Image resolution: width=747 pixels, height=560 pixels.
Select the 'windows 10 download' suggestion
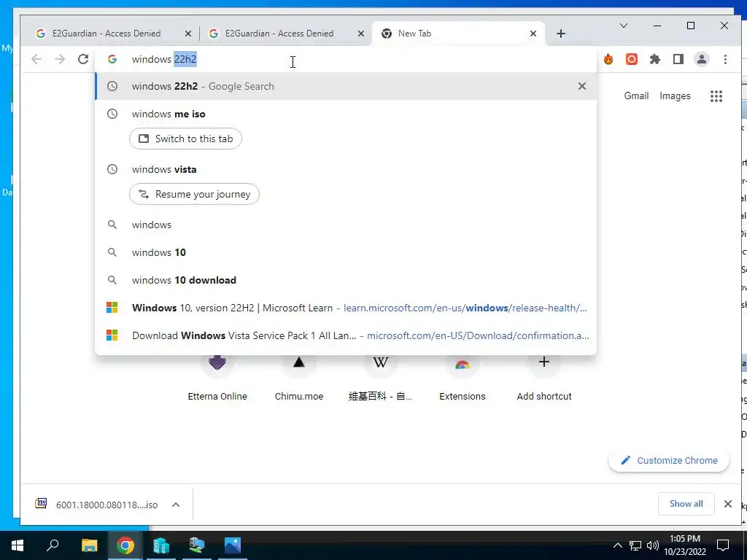tap(346, 280)
